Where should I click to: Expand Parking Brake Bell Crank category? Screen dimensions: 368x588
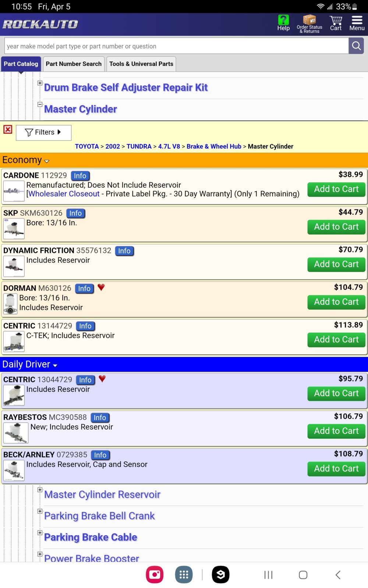[x=40, y=511]
